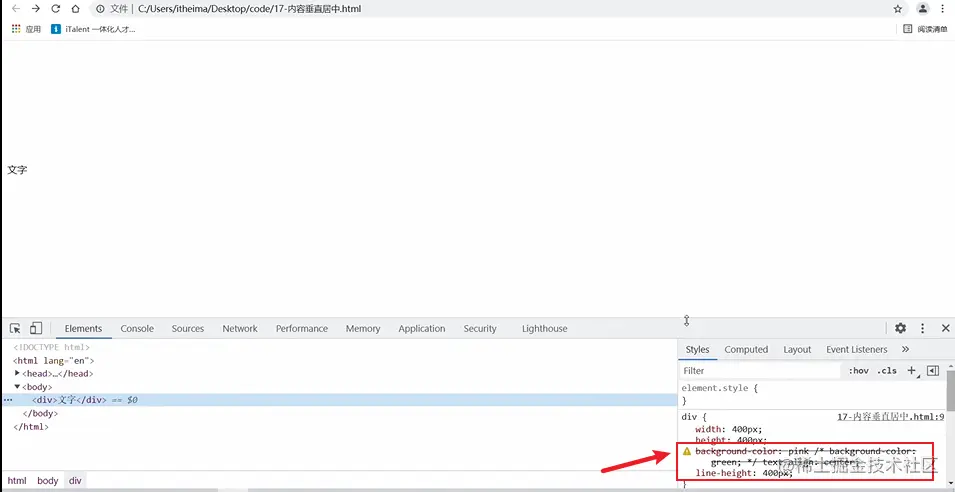Screen dimensions: 955x492
Task: Switch to the Sources tab
Action: click(x=188, y=328)
